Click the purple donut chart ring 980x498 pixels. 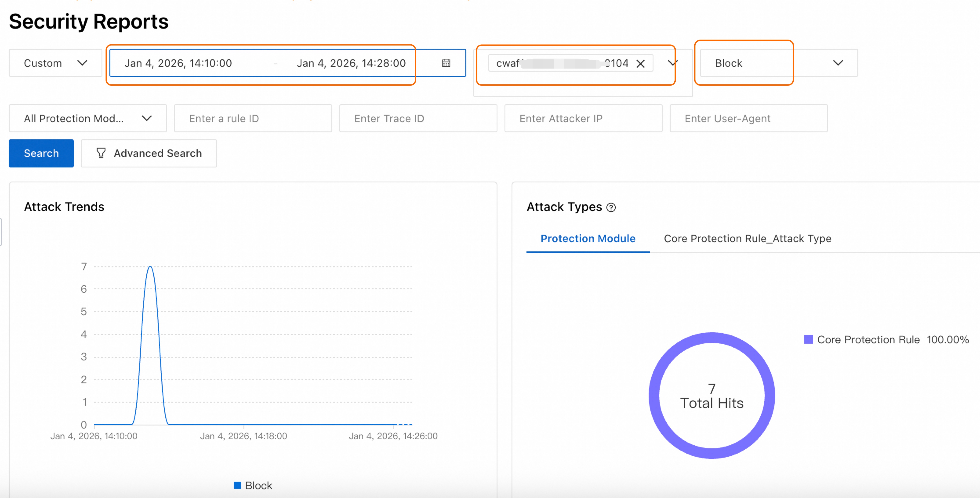712,338
